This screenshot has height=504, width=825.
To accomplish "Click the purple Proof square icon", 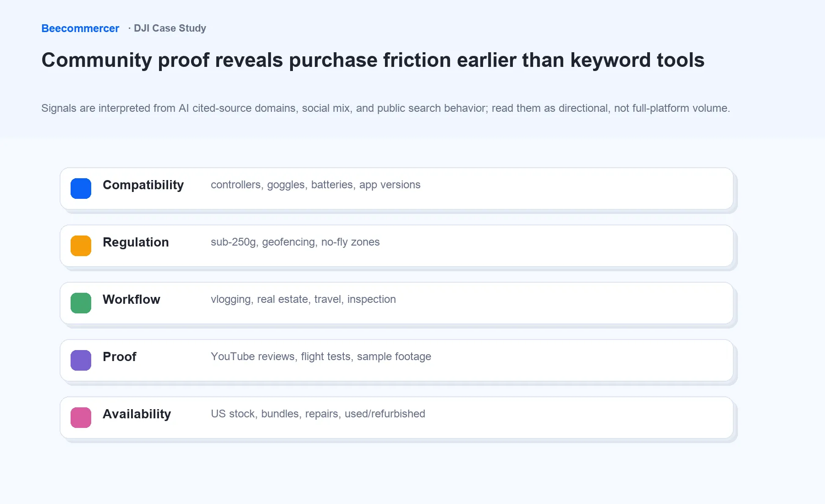I will (81, 360).
